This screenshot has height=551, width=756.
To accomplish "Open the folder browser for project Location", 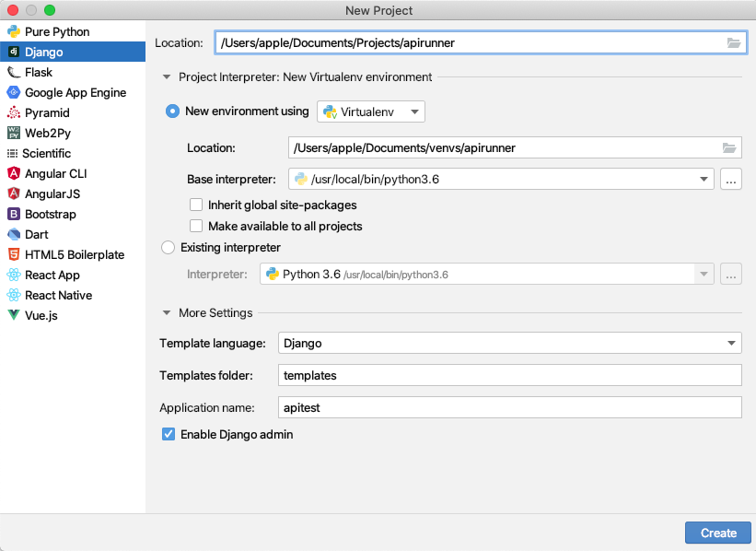I will tap(733, 41).
